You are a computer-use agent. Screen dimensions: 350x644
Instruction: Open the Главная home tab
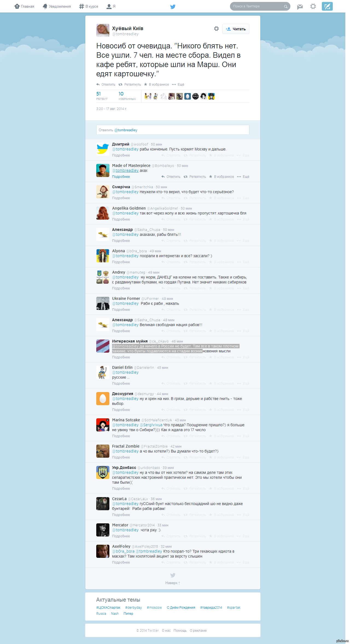[x=24, y=6]
